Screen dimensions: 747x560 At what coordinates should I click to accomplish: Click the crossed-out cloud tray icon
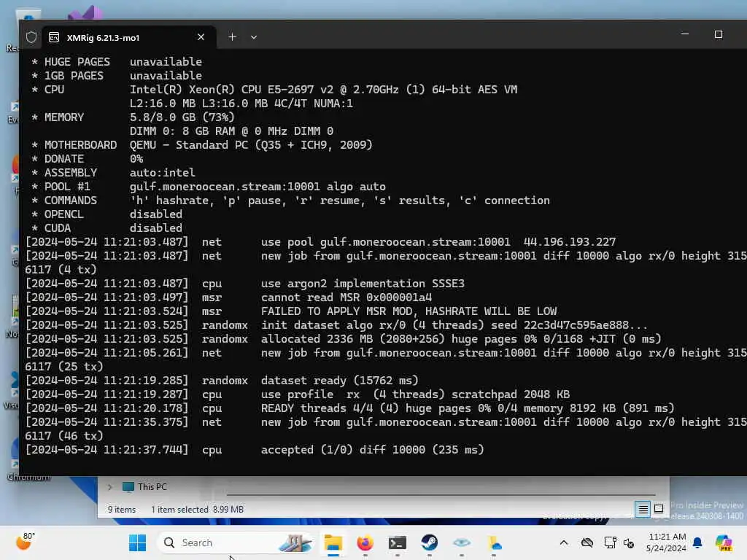587,542
